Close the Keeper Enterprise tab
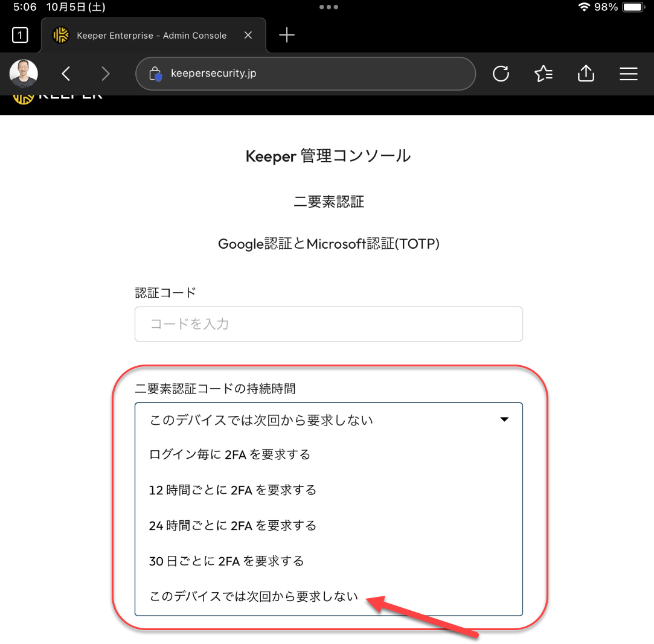 point(248,35)
